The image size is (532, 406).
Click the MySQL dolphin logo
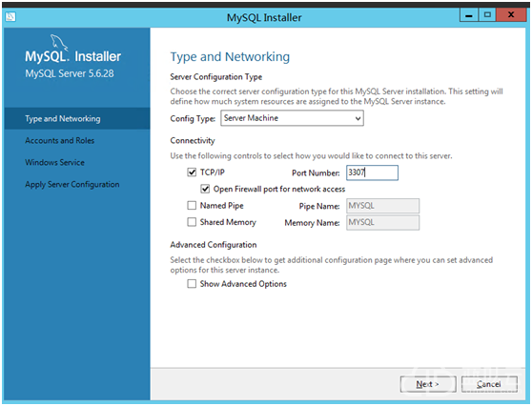(59, 42)
